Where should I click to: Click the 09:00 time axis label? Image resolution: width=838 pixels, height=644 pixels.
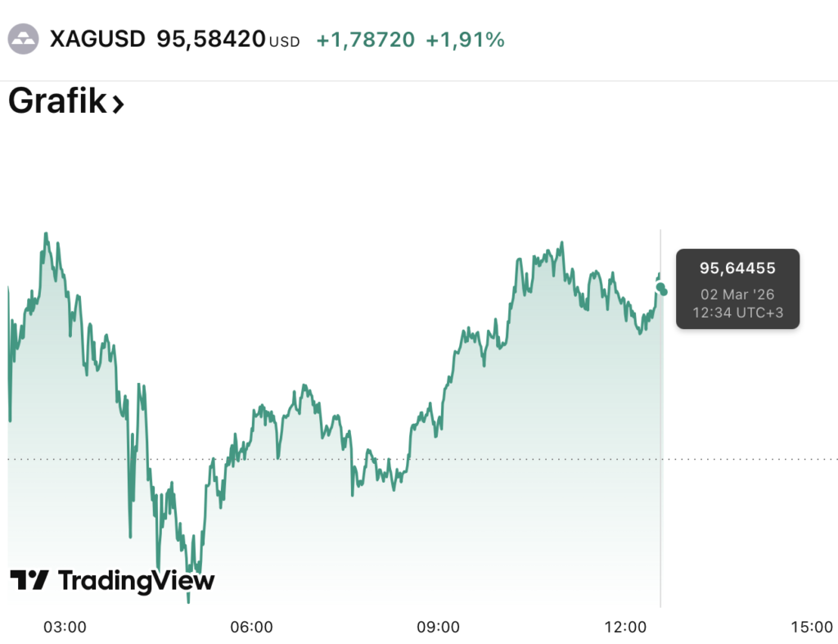(x=438, y=627)
